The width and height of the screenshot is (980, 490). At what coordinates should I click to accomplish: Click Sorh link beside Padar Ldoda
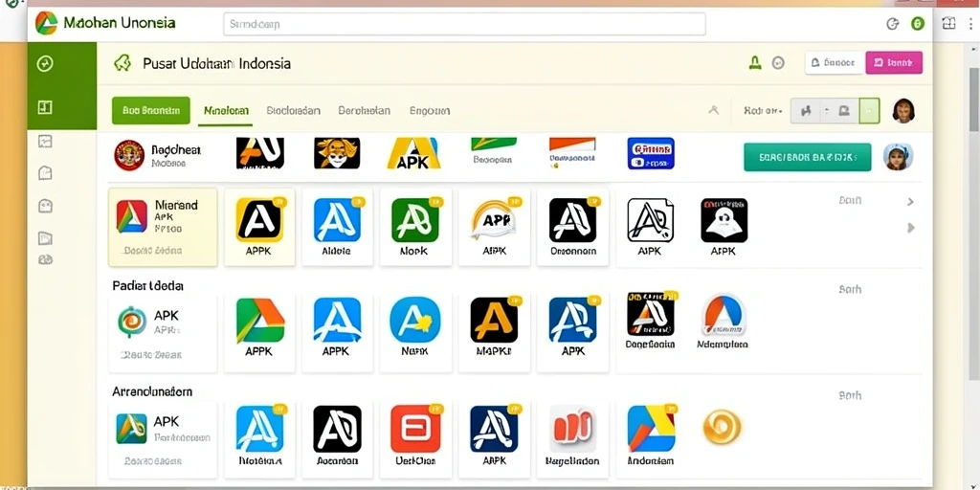click(x=850, y=289)
